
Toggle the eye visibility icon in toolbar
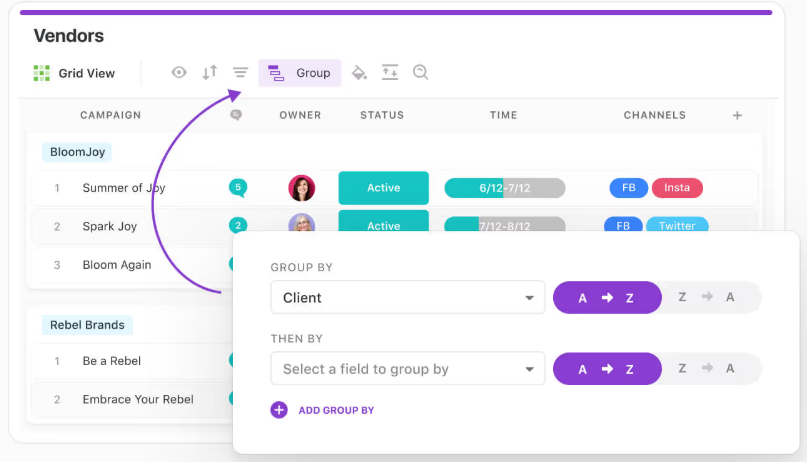[x=179, y=72]
